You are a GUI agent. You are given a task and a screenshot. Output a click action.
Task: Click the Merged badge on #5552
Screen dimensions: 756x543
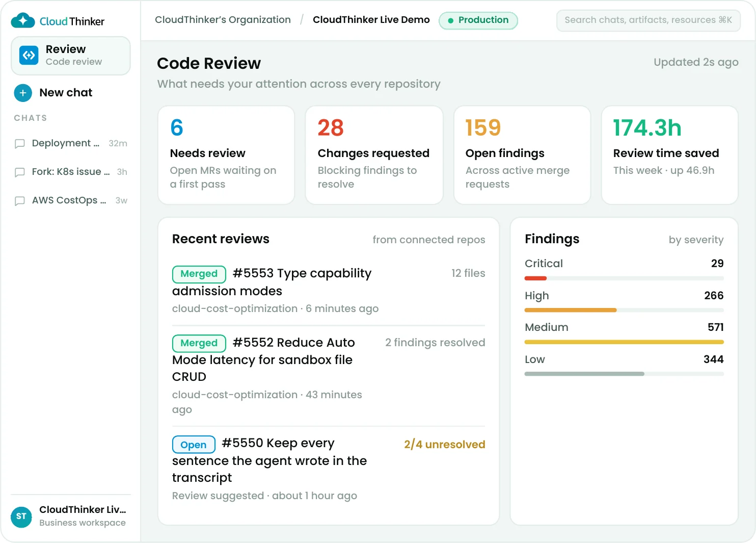(199, 343)
